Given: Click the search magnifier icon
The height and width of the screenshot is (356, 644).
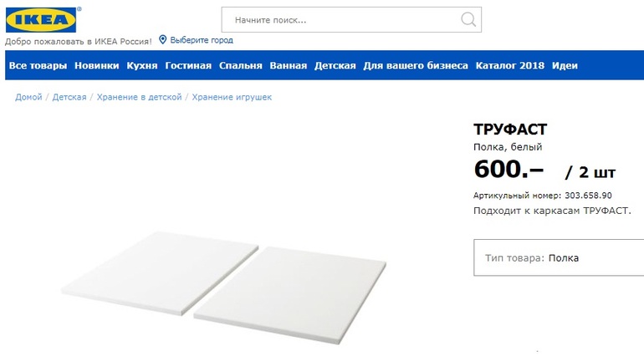Looking at the screenshot, I should [468, 19].
